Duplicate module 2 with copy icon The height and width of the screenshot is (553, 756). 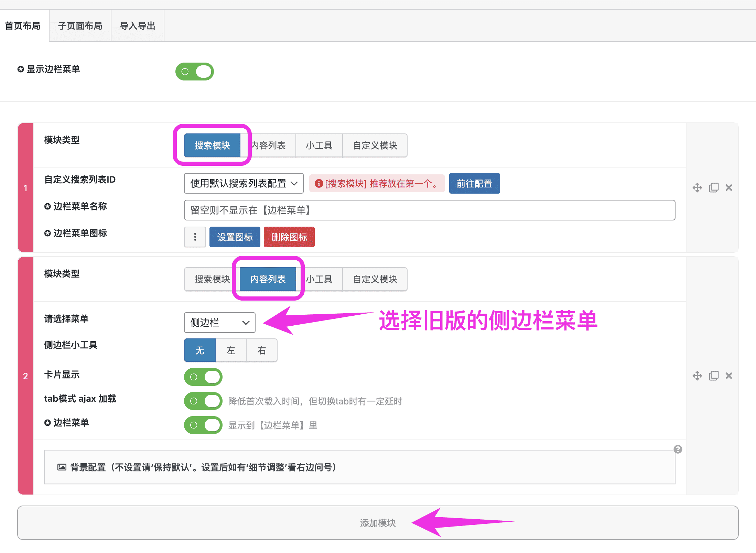(714, 376)
